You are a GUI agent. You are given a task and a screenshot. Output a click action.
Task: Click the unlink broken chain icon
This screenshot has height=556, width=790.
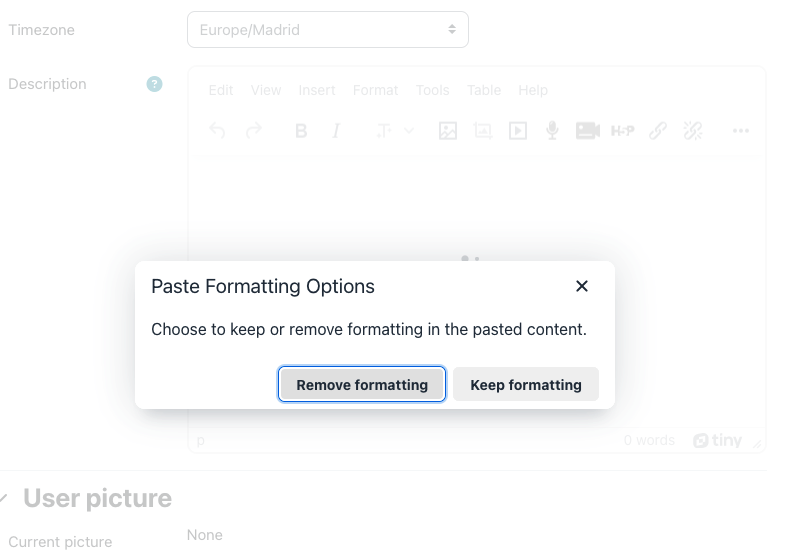(x=693, y=131)
